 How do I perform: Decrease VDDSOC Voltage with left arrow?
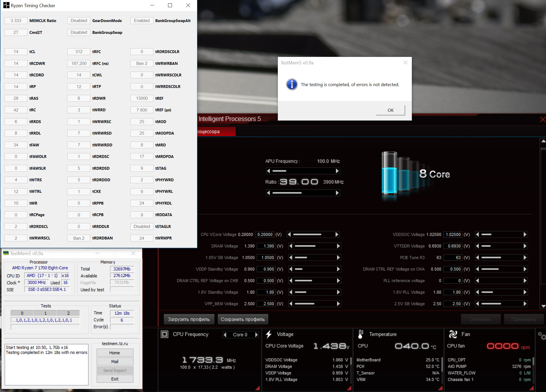477,235
